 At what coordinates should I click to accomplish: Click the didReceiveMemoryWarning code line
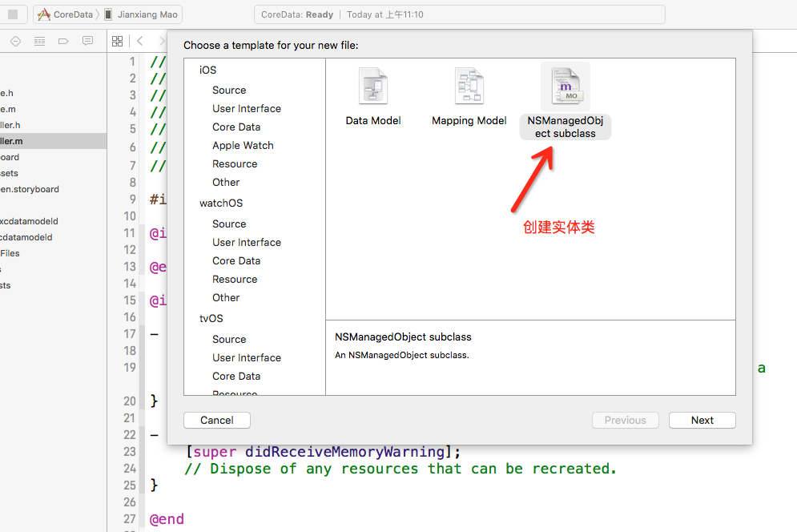(x=324, y=452)
